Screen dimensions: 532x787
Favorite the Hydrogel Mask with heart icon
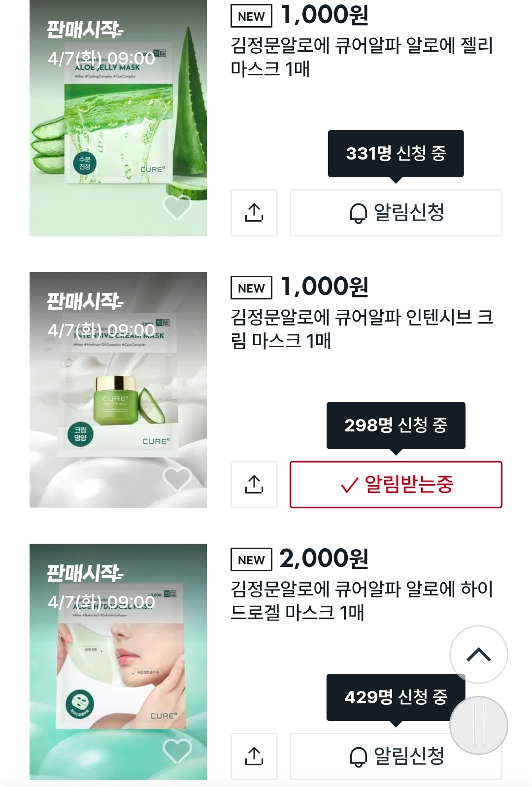[177, 751]
